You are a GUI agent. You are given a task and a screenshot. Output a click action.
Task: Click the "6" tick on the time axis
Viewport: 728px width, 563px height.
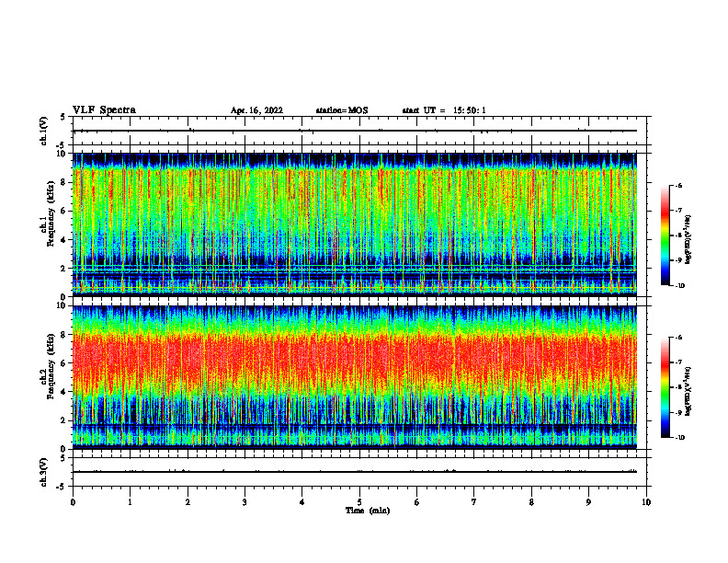pyautogui.click(x=417, y=502)
